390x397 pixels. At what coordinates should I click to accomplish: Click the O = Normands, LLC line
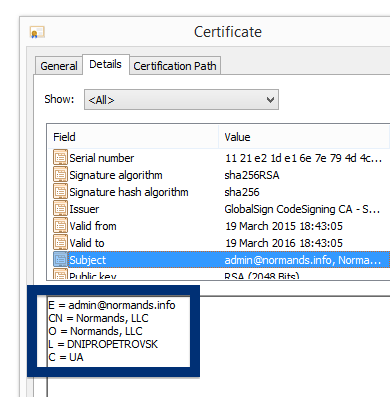coord(95,331)
